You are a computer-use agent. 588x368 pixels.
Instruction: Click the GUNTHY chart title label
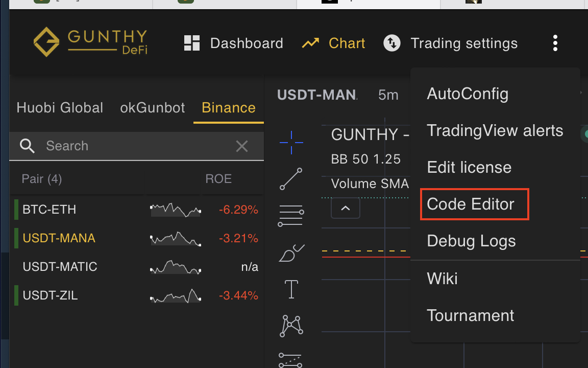pyautogui.click(x=370, y=134)
